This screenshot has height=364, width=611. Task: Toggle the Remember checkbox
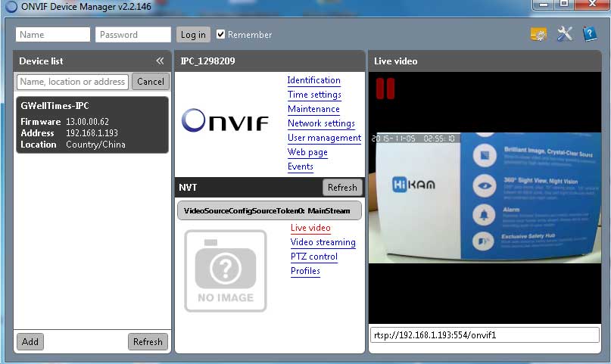221,35
